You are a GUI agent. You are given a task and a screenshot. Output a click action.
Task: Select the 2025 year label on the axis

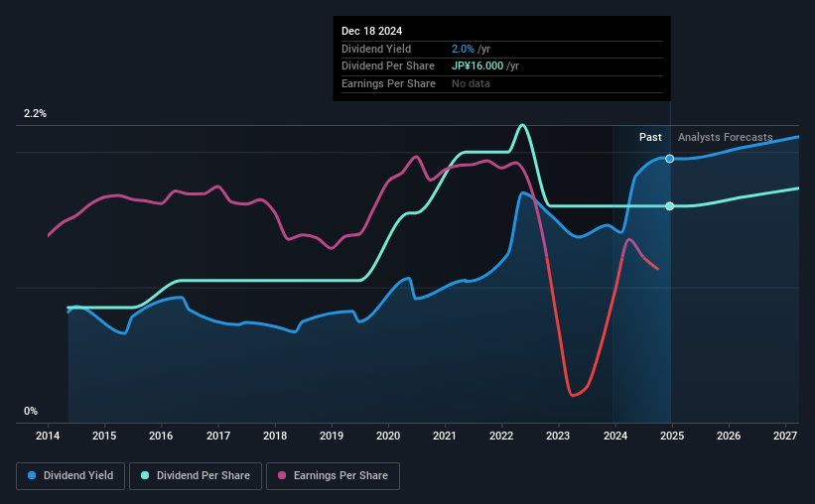(671, 436)
